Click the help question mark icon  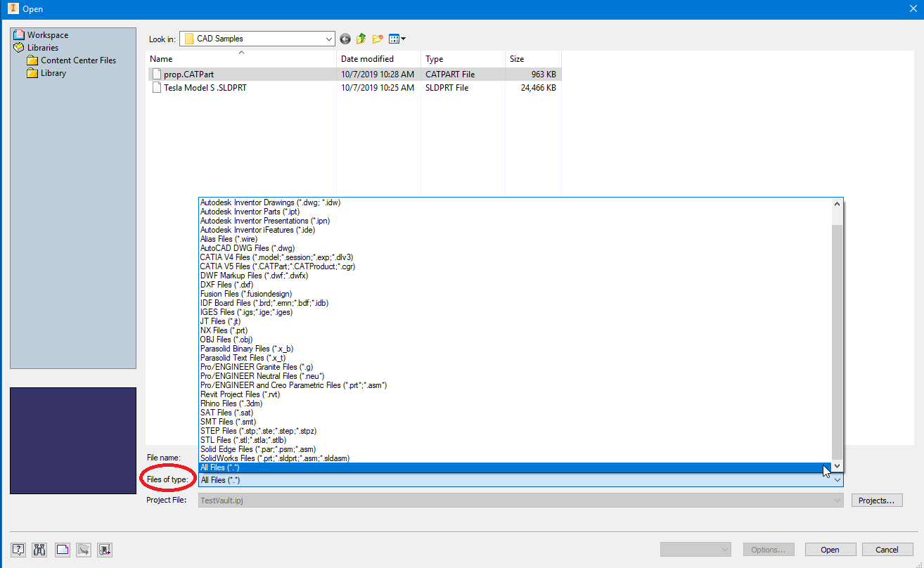(x=19, y=550)
